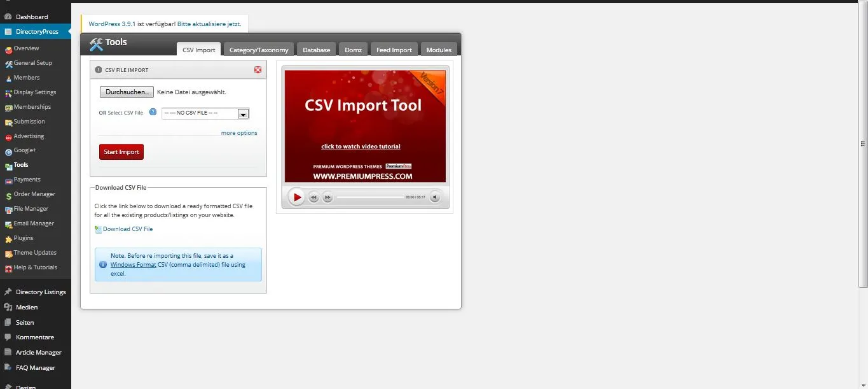This screenshot has width=868, height=389.
Task: Open the Database tab
Action: (x=316, y=50)
